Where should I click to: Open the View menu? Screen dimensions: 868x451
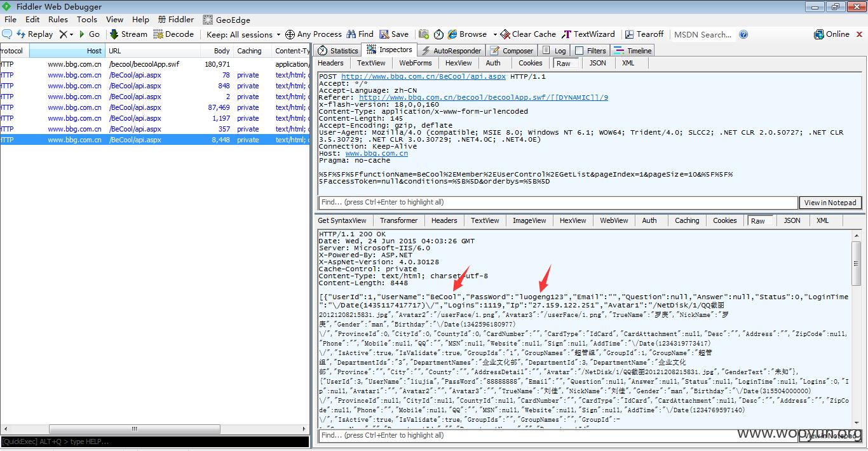pos(114,20)
